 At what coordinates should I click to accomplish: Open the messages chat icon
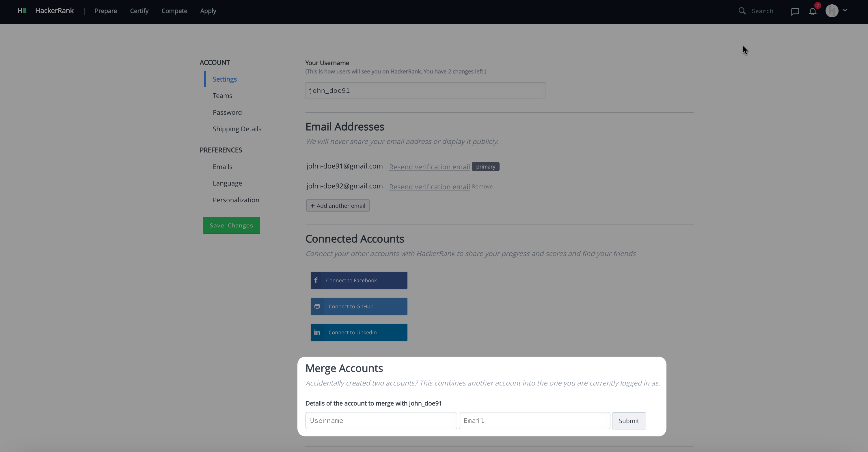tap(795, 12)
